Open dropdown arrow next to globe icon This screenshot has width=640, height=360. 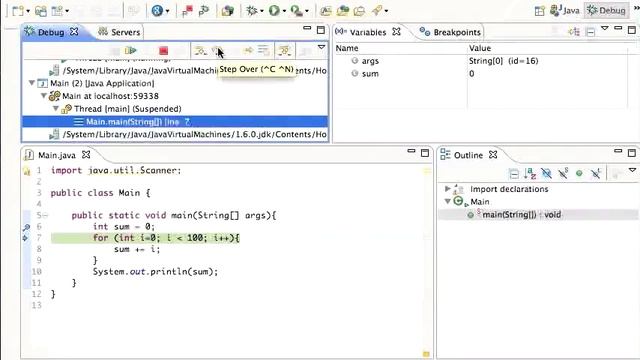click(x=167, y=11)
